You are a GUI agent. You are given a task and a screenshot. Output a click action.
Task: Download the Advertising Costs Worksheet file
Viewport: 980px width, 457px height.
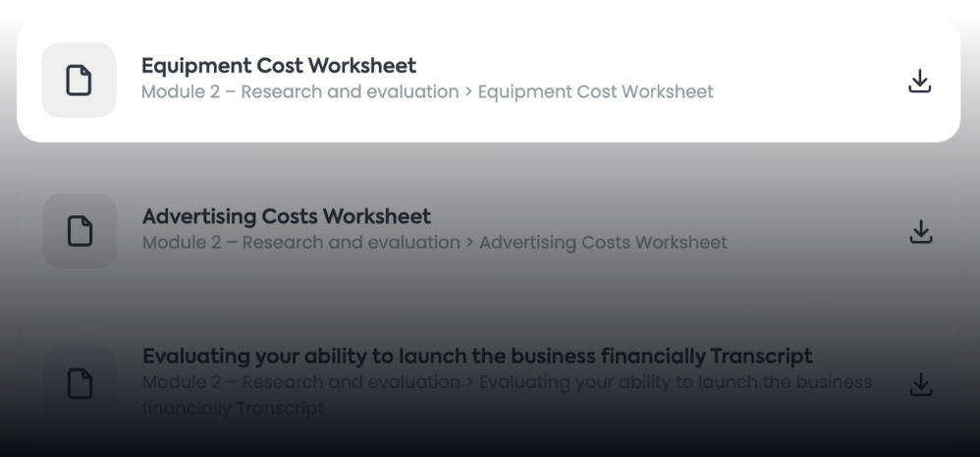click(920, 232)
